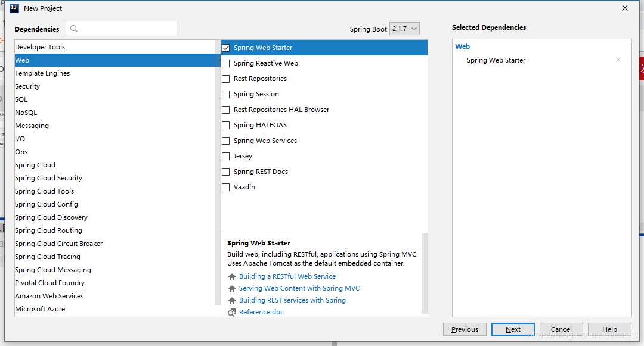Viewport: 644px width, 346px height.
Task: Select the NoSQL category
Action: 114,113
